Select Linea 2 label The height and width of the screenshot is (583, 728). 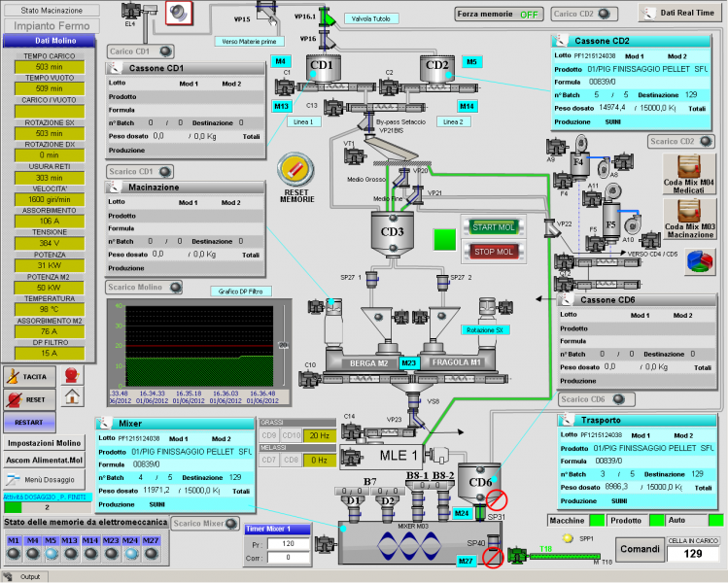click(454, 121)
